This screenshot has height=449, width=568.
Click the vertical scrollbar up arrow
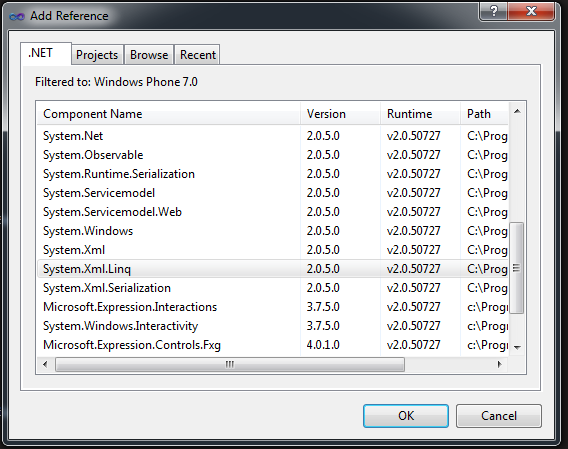pos(517,112)
